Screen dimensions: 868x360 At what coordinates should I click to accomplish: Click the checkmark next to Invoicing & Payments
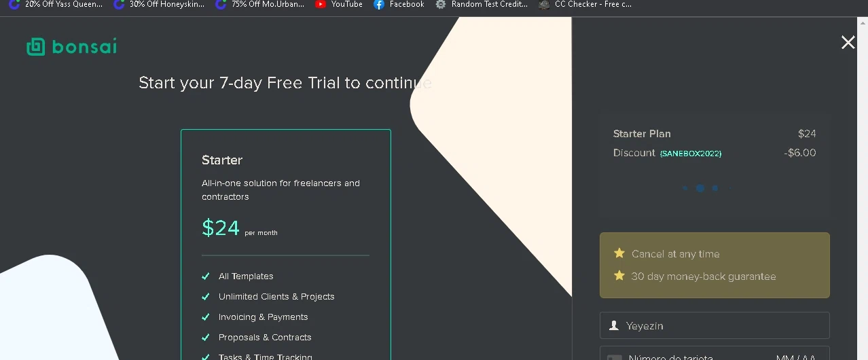click(206, 317)
